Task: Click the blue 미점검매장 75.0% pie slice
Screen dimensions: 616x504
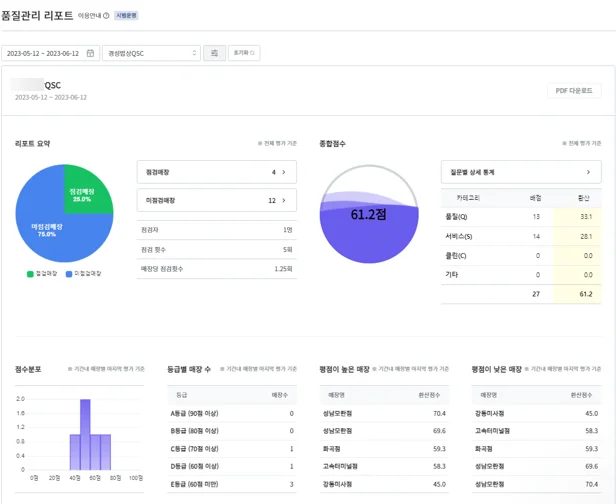Action: pyautogui.click(x=47, y=232)
